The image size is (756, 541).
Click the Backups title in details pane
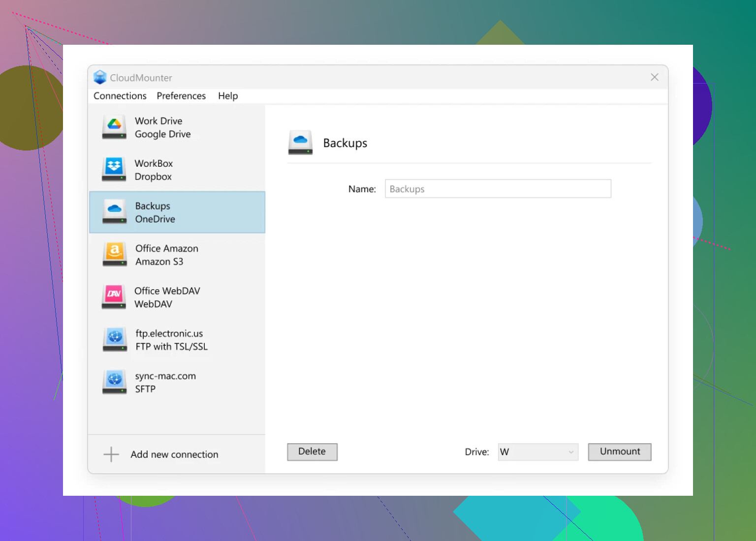345,143
